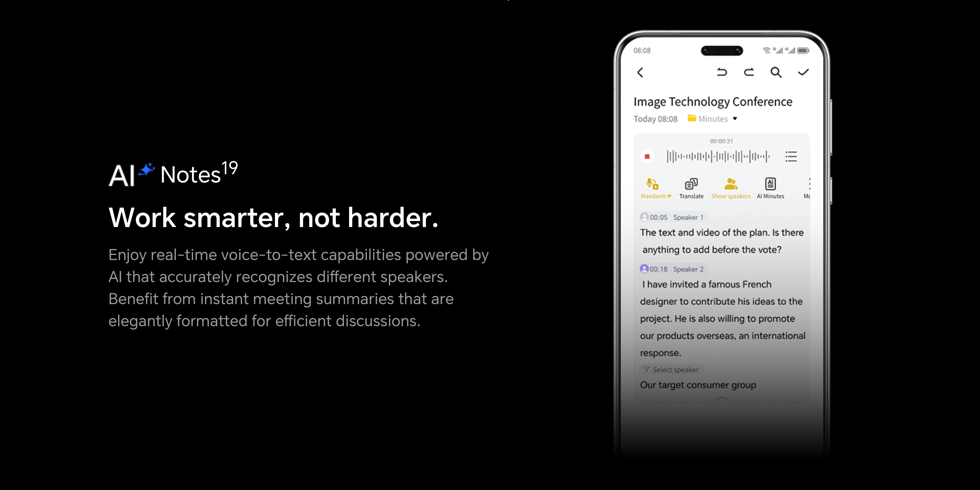Scrub the audio waveform timeline
Image resolution: width=980 pixels, height=490 pixels.
point(722,156)
